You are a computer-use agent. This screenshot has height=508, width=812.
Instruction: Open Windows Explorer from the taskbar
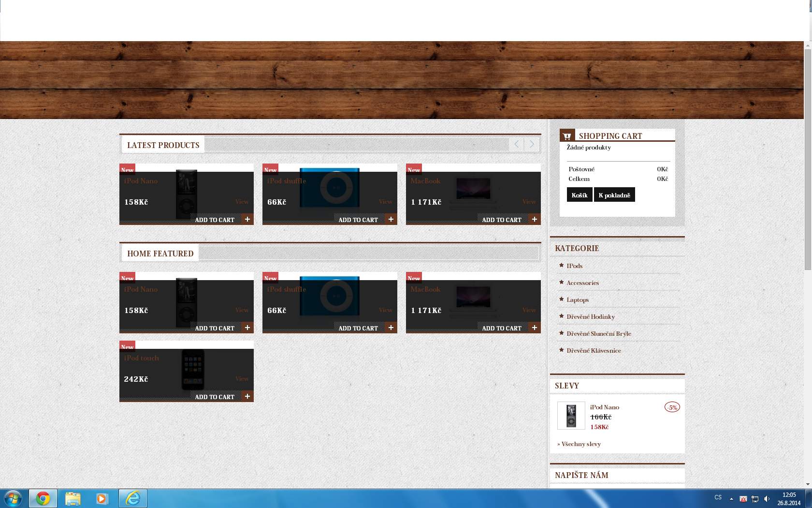coord(73,498)
